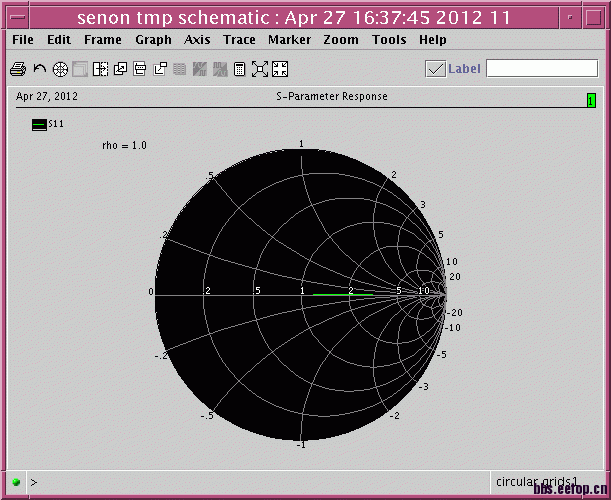The image size is (611, 500).
Task: Open the Marker menu
Action: [290, 40]
